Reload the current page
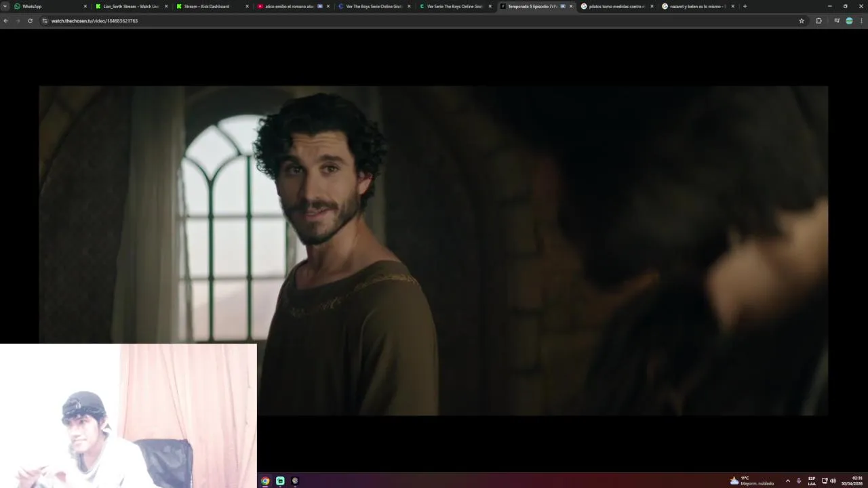This screenshot has width=868, height=488. coord(30,21)
